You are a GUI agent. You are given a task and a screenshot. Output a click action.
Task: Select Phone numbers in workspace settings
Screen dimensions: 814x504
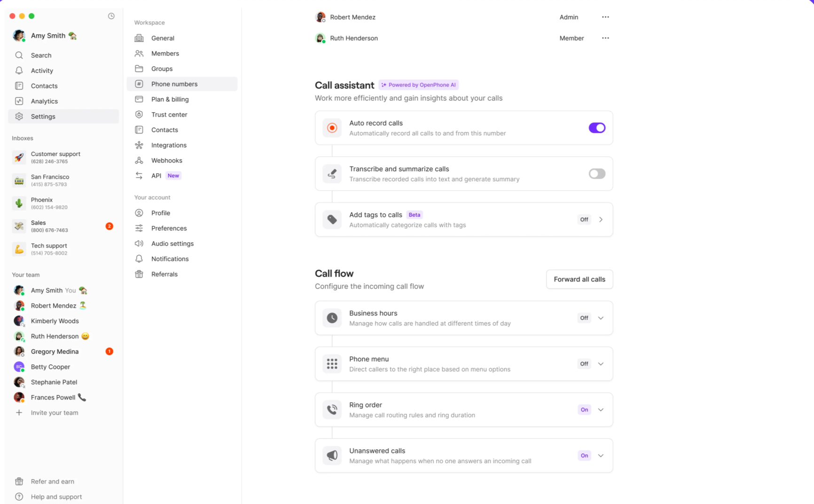(x=182, y=84)
